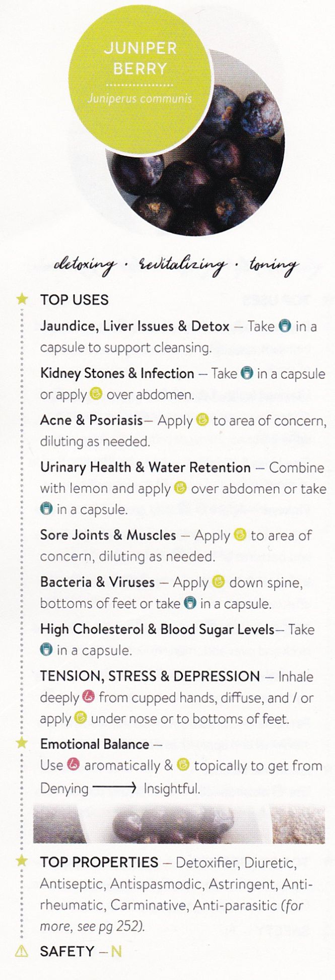This screenshot has width=335, height=980.
Task: Click the topical icon in Sore Joints entry
Action: pyautogui.click(x=240, y=535)
